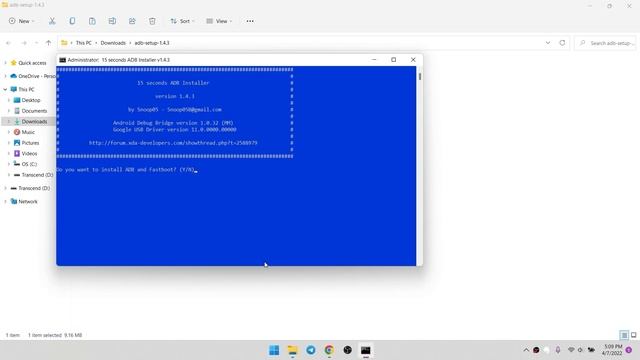This screenshot has height=360, width=640.
Task: Click the Copy icon in the toolbar
Action: click(x=72, y=21)
